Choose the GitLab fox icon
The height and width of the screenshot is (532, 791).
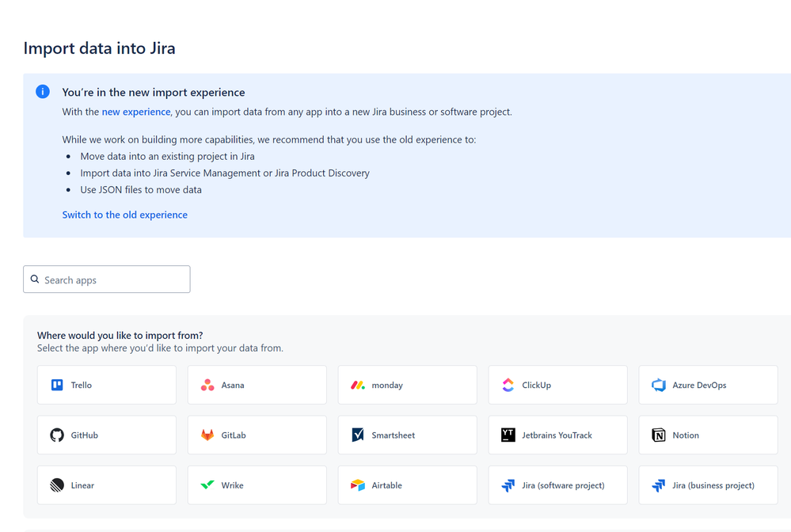(207, 435)
